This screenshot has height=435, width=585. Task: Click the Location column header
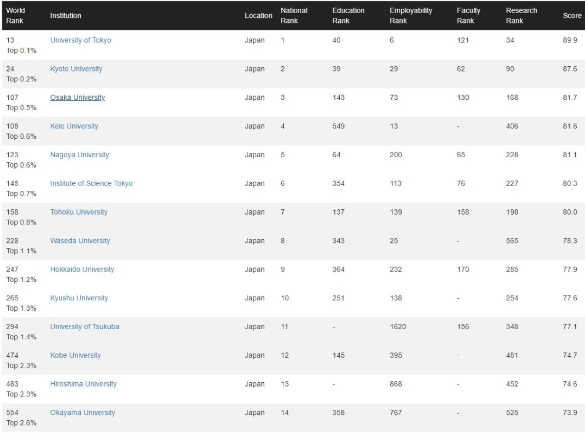click(x=258, y=16)
